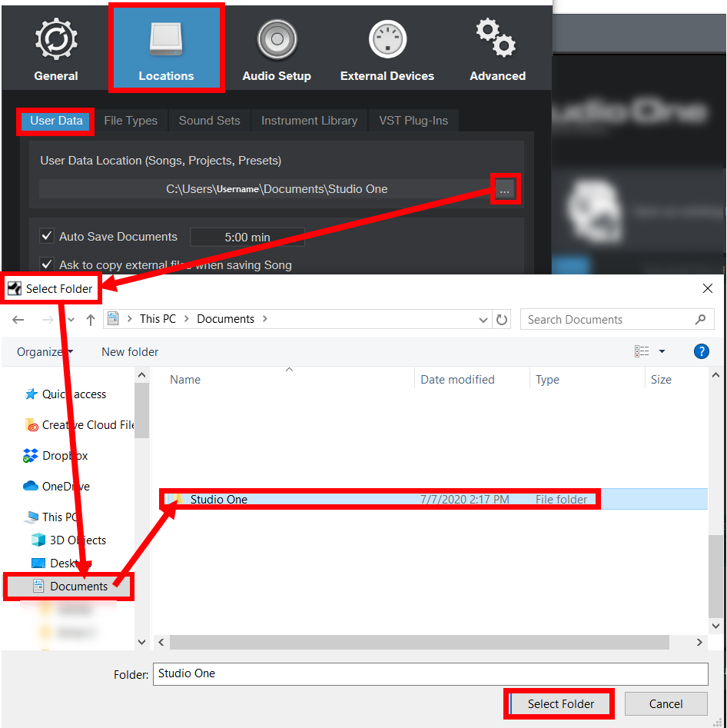
Task: Select Documents in the navigation tree
Action: coord(78,587)
